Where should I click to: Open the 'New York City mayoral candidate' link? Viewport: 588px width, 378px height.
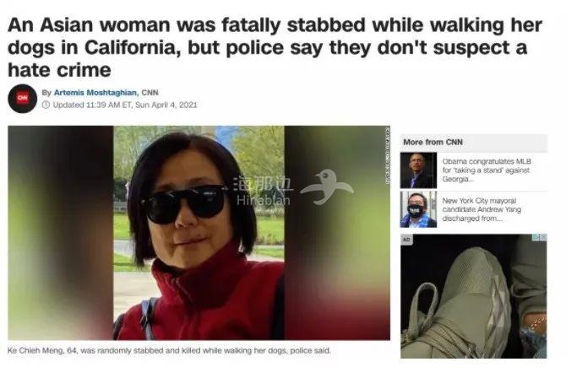pos(482,209)
